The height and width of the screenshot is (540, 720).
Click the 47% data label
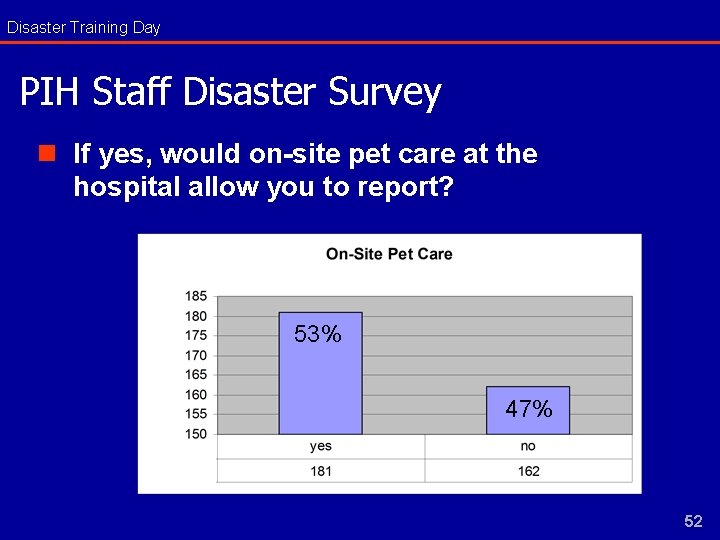[x=529, y=408]
